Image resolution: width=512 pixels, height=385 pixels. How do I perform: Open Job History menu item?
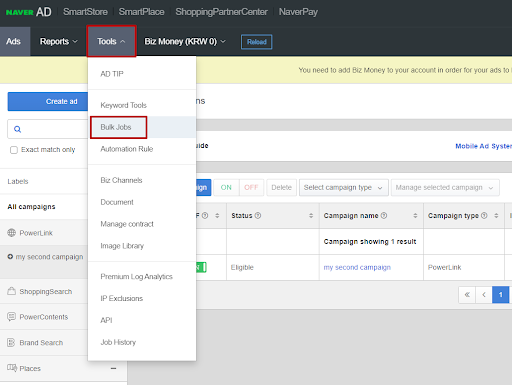coord(142,342)
